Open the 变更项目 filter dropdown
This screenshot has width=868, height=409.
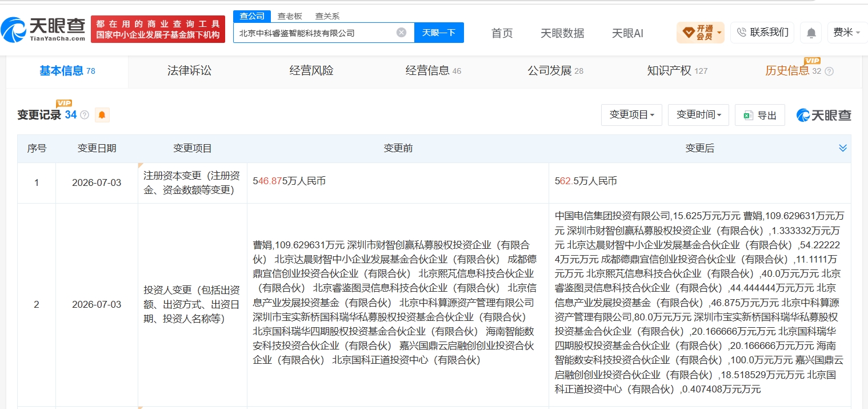tap(631, 115)
